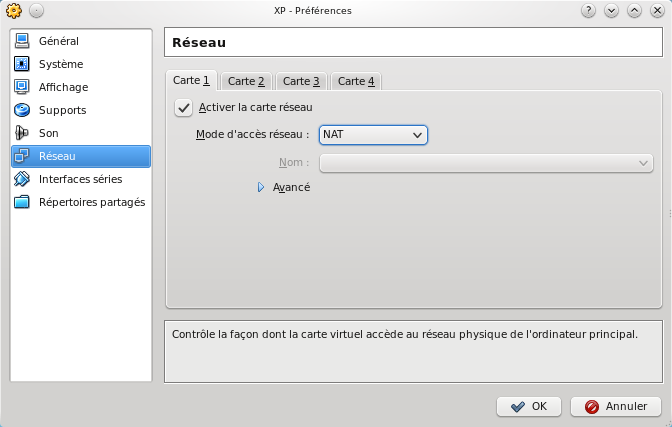This screenshot has height=427, width=672.
Task: Click the Supports disk icon
Action: pos(22,110)
